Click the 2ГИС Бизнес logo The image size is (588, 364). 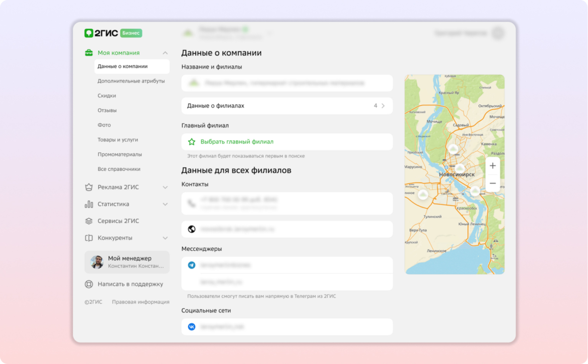click(113, 33)
